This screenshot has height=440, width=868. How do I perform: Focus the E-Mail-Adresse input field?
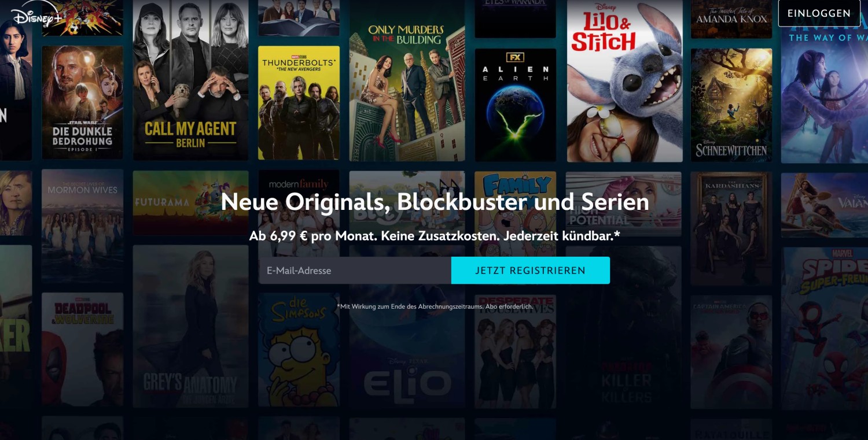coord(355,270)
